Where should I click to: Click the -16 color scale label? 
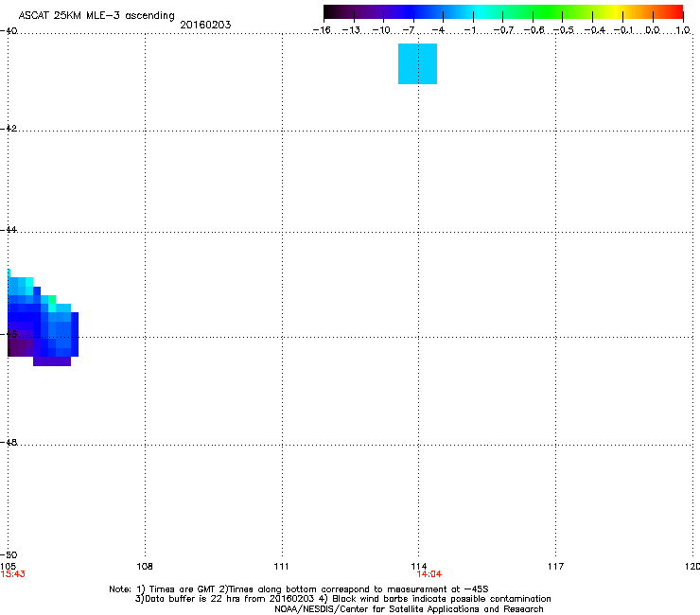click(322, 30)
